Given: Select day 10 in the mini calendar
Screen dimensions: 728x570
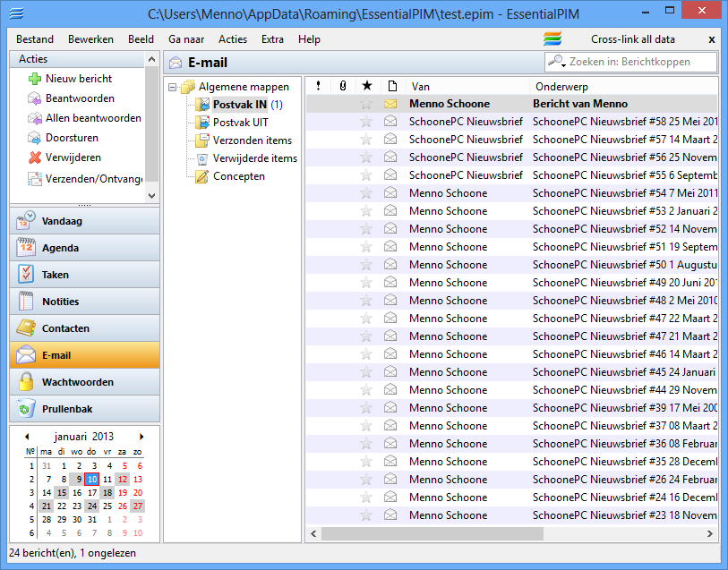Looking at the screenshot, I should tap(92, 479).
